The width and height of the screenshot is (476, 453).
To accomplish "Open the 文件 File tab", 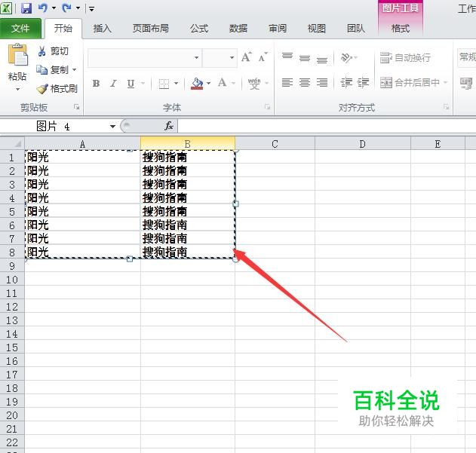I will point(20,29).
